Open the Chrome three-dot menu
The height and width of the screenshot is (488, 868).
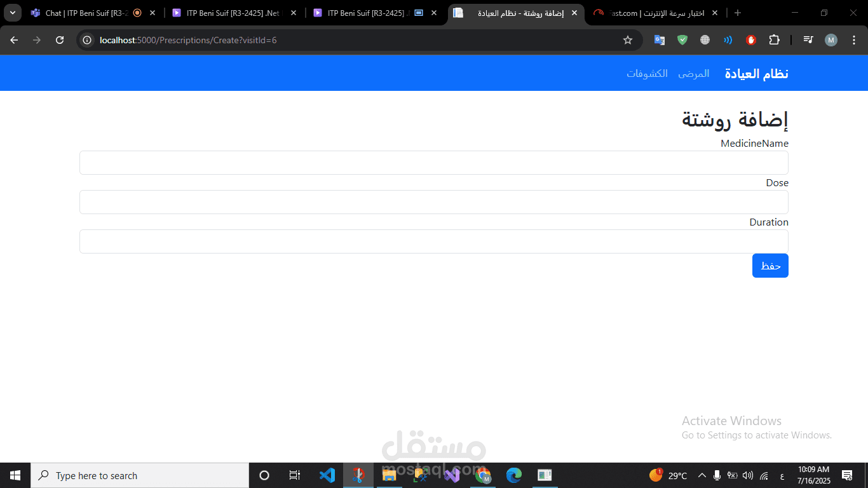point(853,40)
